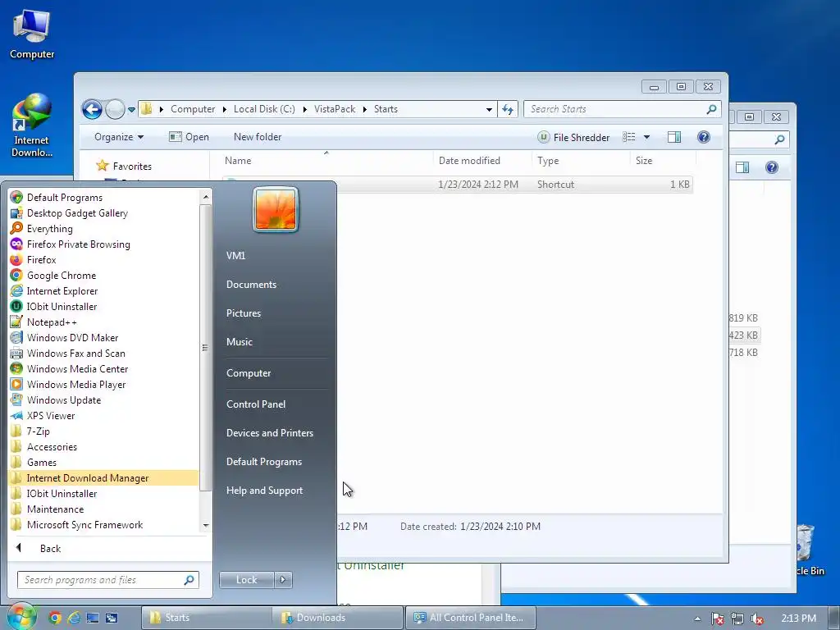Click the flower user account picture
This screenshot has width=840, height=630.
coord(276,209)
